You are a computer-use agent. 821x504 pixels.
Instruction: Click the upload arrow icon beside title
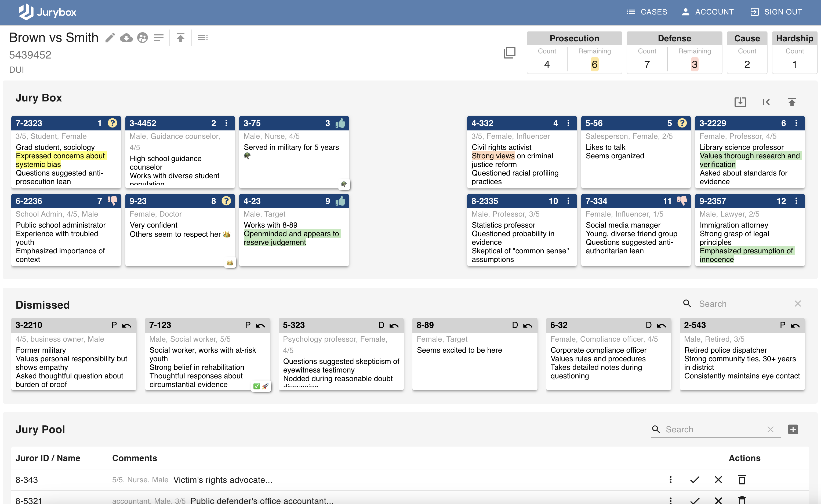[x=180, y=38]
